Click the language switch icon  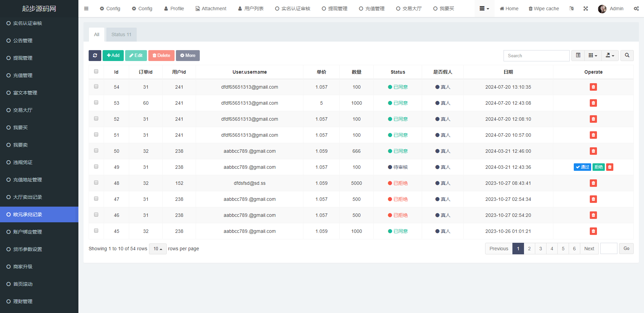571,9
